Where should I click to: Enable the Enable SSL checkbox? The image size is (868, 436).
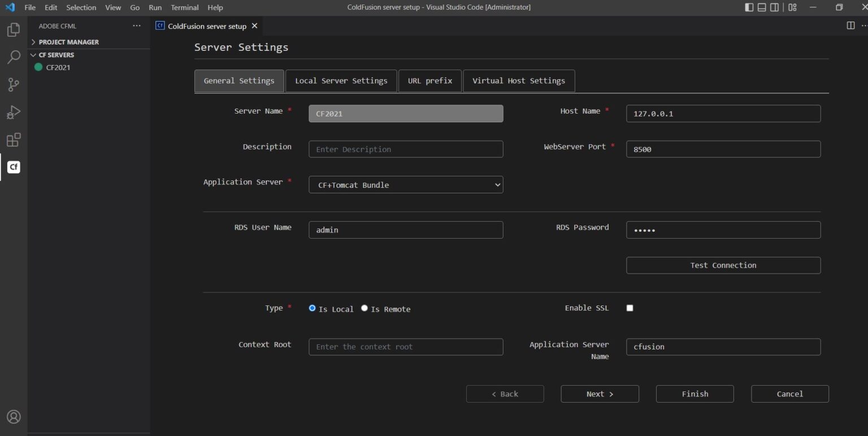630,308
